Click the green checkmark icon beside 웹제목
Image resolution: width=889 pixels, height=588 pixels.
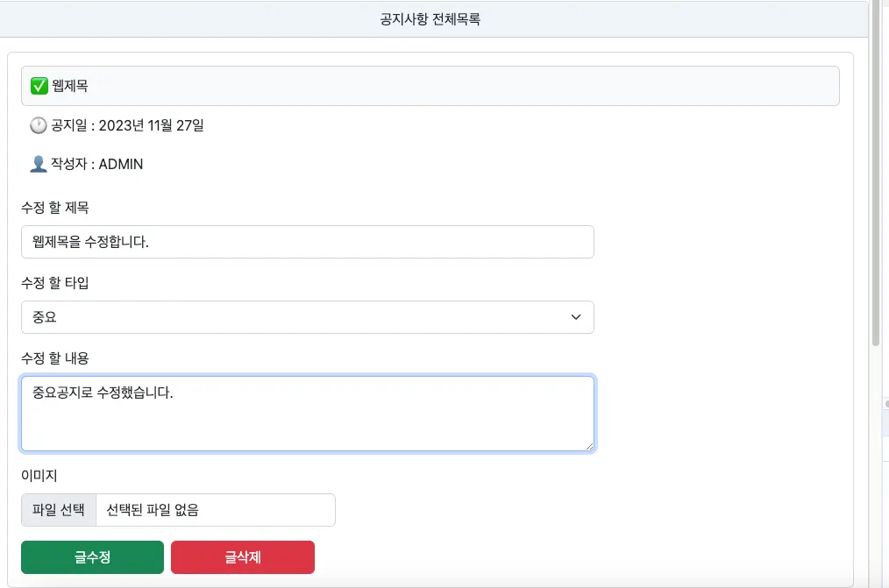click(x=39, y=86)
